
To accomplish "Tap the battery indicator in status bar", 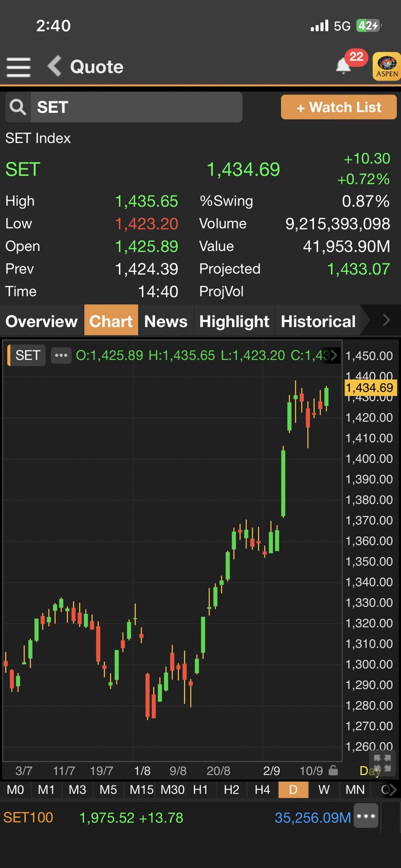I will coord(369,25).
